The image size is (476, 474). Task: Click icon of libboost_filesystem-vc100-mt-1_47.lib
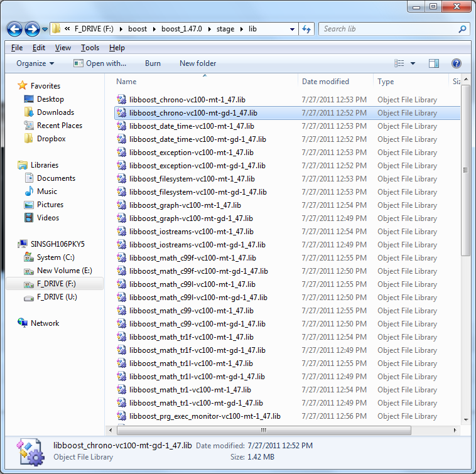[x=121, y=178]
